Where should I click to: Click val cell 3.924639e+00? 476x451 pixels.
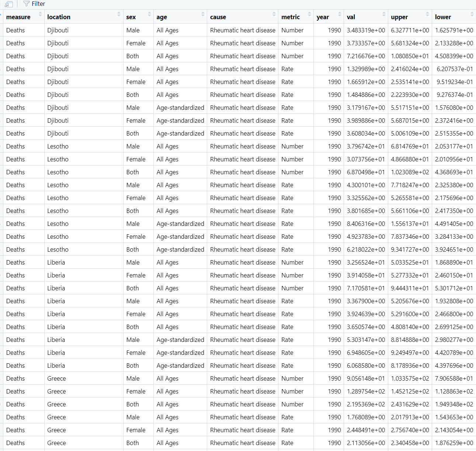point(366,314)
